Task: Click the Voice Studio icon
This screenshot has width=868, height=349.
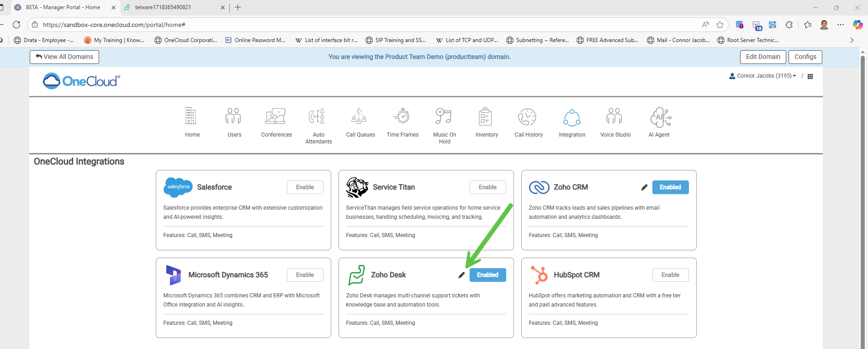Action: click(615, 117)
